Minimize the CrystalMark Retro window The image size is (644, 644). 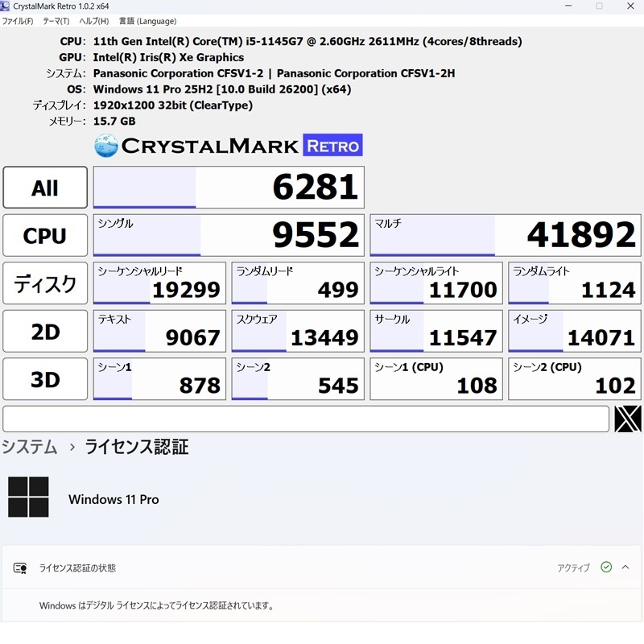click(568, 6)
